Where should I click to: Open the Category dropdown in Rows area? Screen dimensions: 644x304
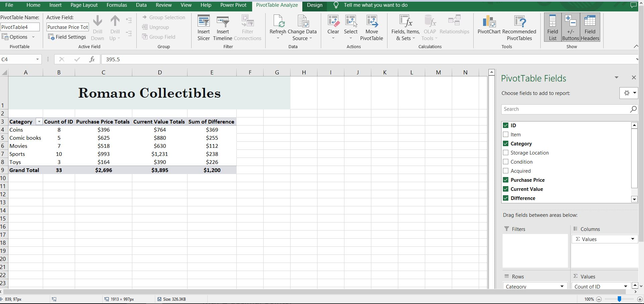[x=562, y=286]
